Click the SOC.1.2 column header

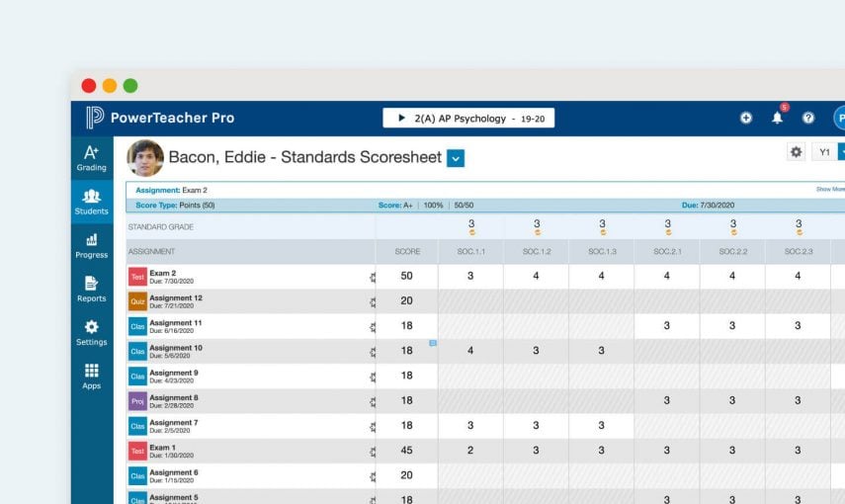[x=537, y=252]
